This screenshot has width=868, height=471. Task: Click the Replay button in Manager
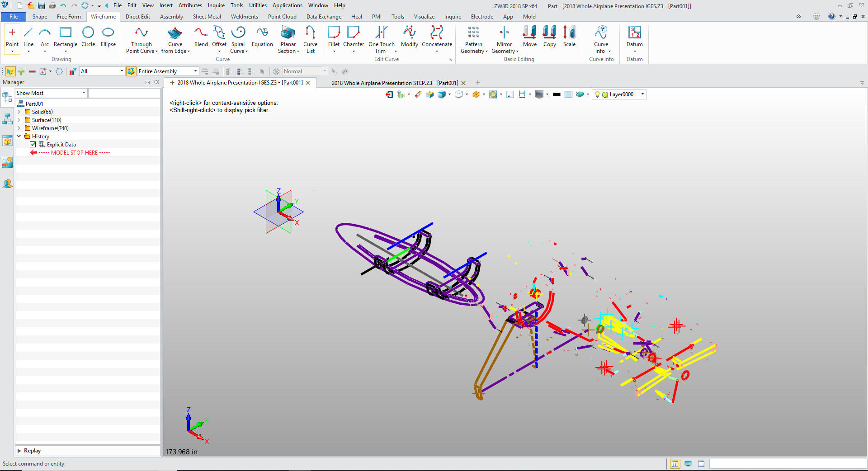[x=32, y=451]
